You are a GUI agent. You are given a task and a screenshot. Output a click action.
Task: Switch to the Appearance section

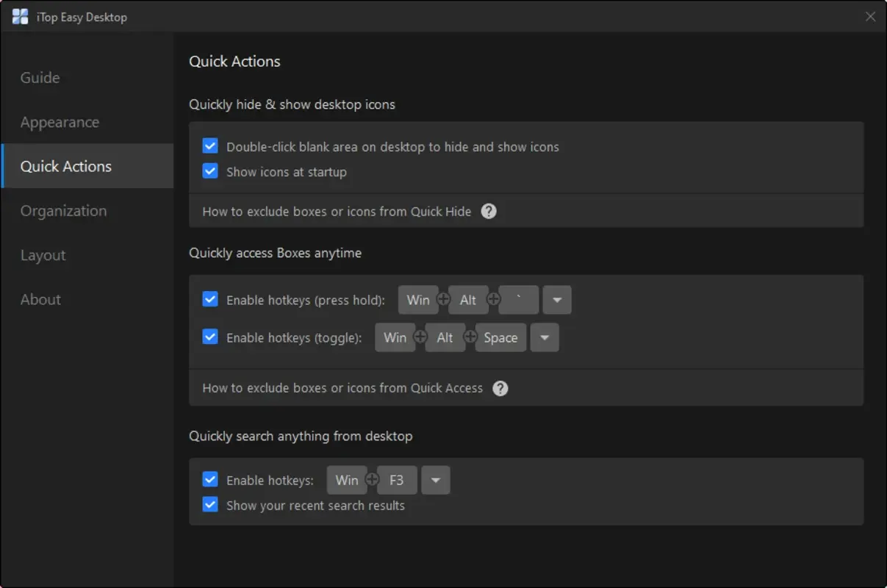click(60, 122)
